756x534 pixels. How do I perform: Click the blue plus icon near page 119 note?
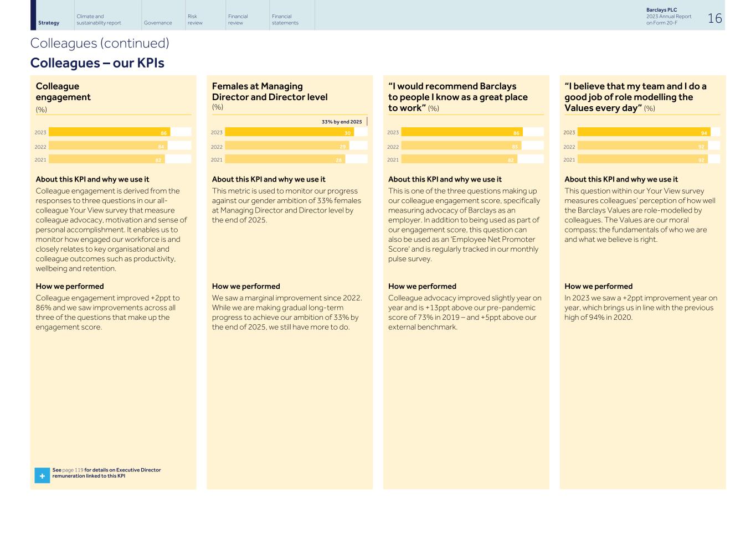point(42,475)
